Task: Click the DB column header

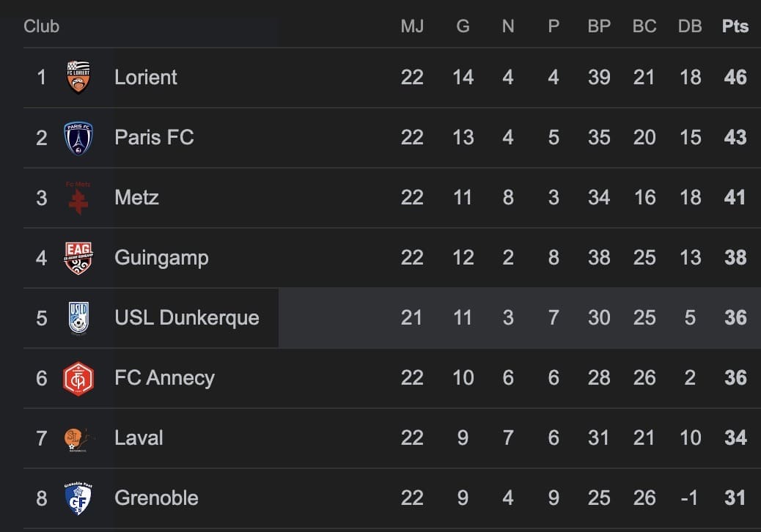Action: 690,26
